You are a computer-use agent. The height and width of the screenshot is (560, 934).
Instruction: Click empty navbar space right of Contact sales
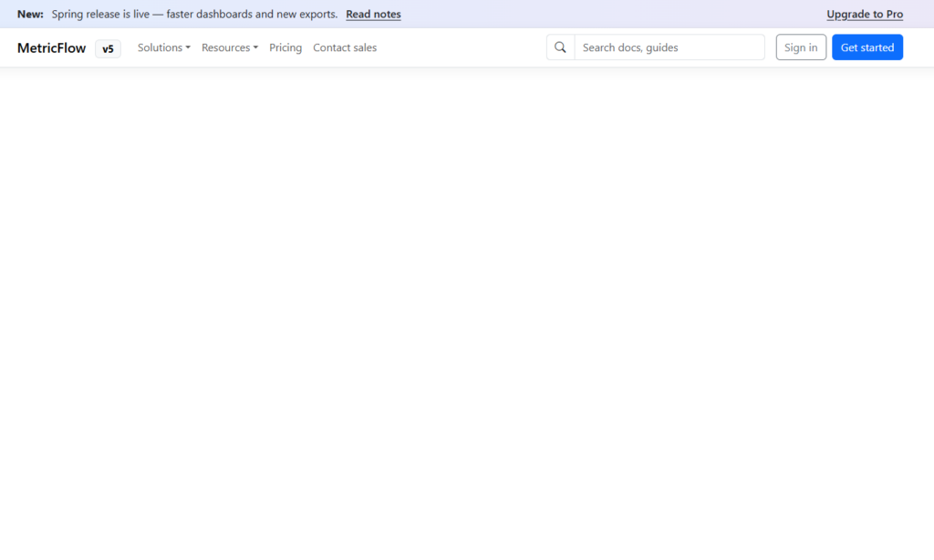click(461, 47)
